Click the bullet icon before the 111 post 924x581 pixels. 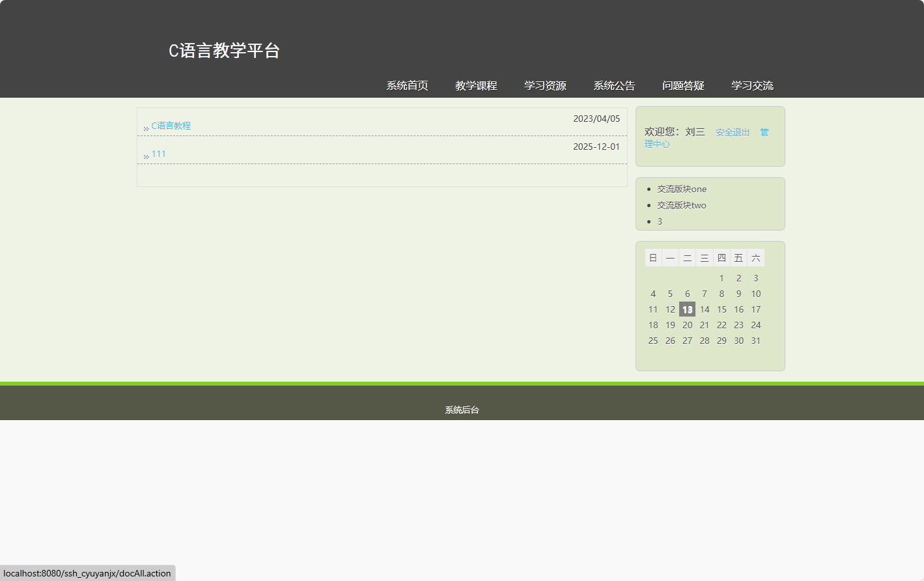pyautogui.click(x=146, y=156)
